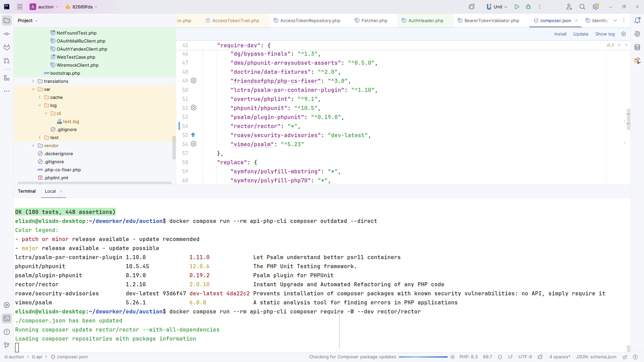Viewport: 644px width, 362px height.
Task: Cancel the Composer updates progress bar
Action: (452, 357)
